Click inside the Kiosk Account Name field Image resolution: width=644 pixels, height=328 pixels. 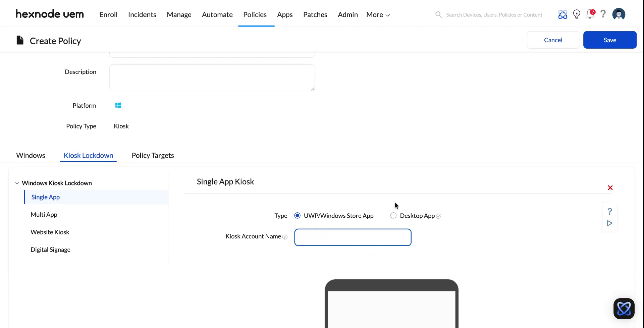[x=353, y=237]
